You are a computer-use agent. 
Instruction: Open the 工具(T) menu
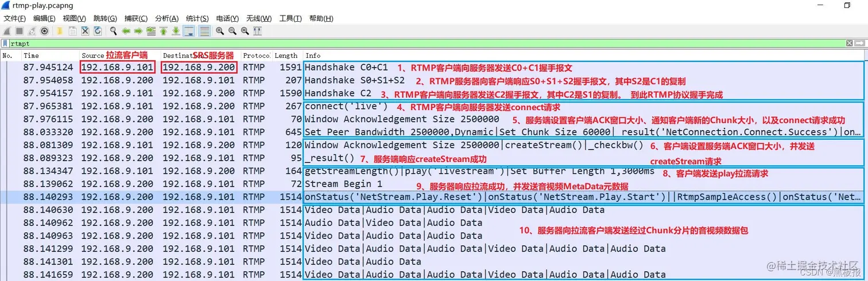pyautogui.click(x=290, y=18)
